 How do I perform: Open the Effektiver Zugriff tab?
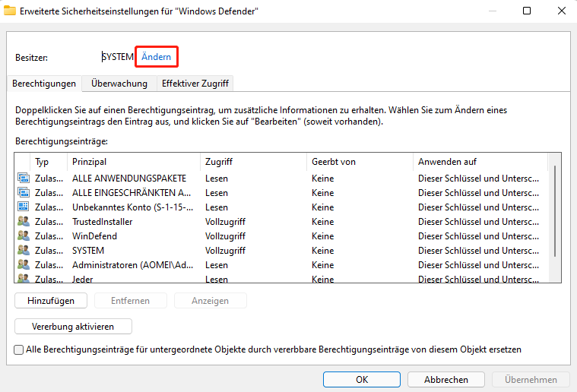pos(195,84)
